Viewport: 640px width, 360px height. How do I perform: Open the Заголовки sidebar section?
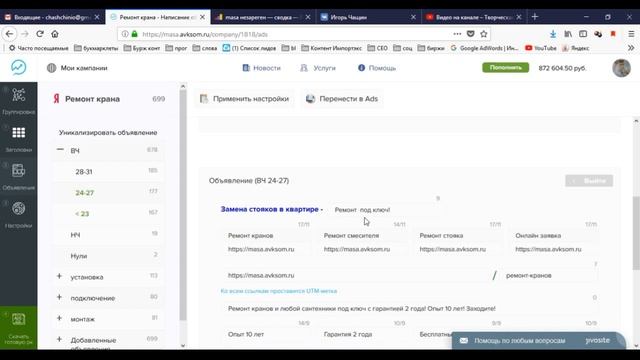(x=18, y=139)
